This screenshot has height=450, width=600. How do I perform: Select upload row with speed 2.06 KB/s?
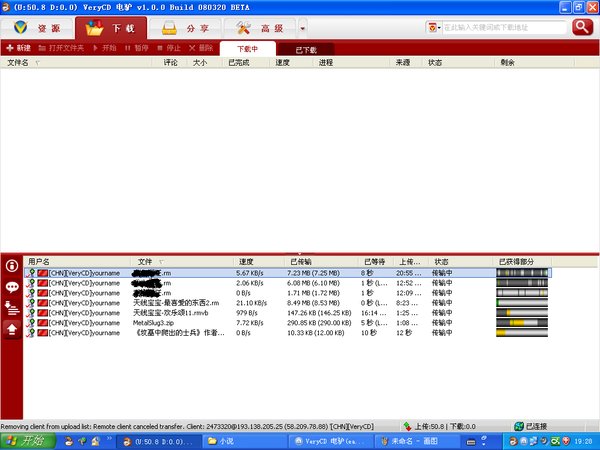coord(288,283)
